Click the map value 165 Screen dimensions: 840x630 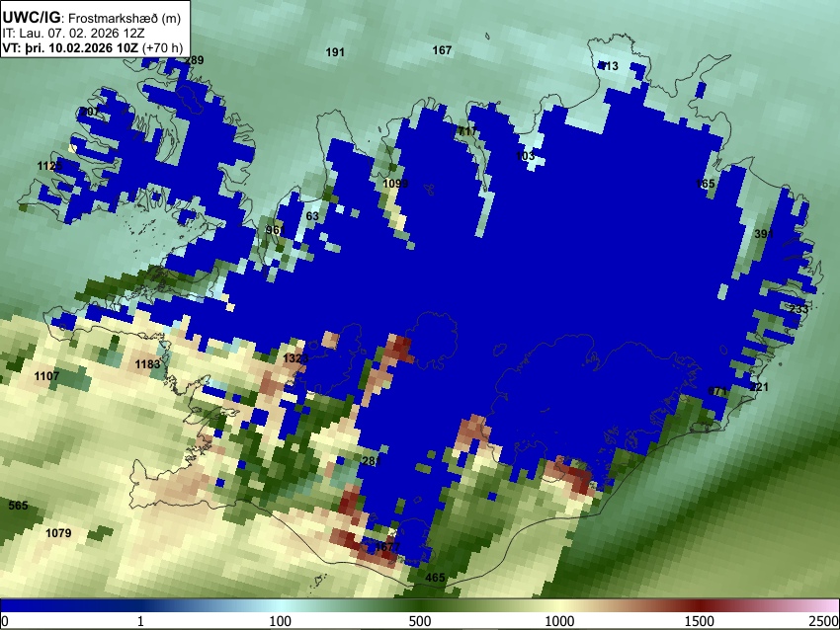[705, 183]
